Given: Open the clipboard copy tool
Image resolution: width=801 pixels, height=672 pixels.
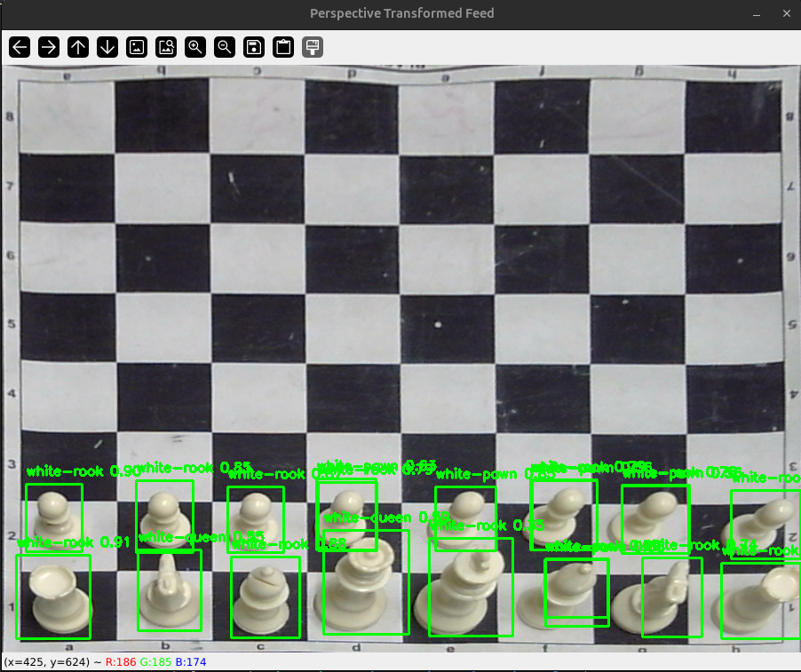Looking at the screenshot, I should (282, 47).
